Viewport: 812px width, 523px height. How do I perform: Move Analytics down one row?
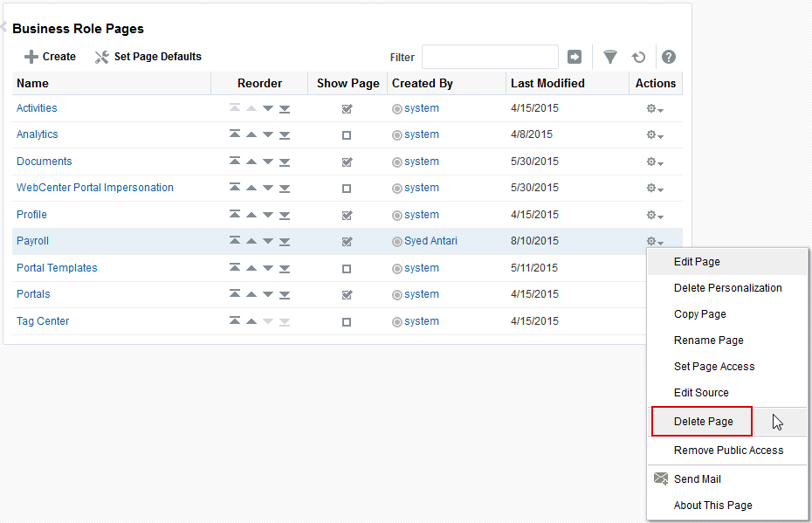click(x=267, y=134)
